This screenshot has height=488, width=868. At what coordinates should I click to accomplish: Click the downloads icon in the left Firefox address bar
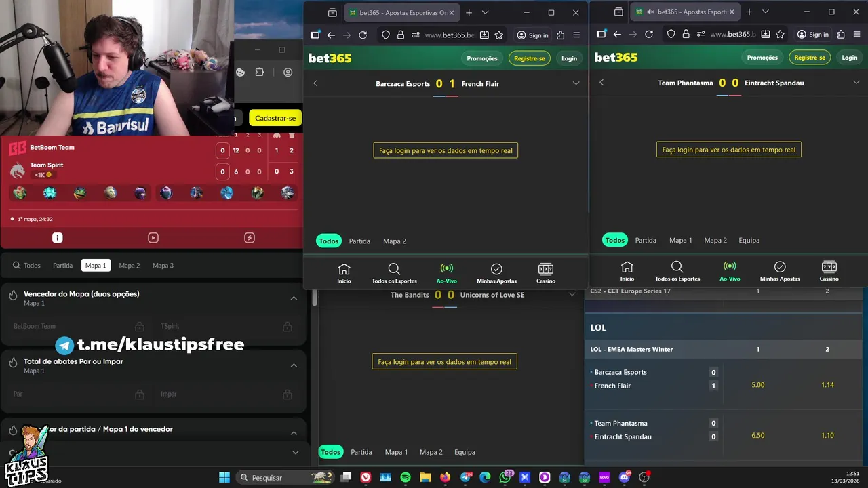point(484,35)
